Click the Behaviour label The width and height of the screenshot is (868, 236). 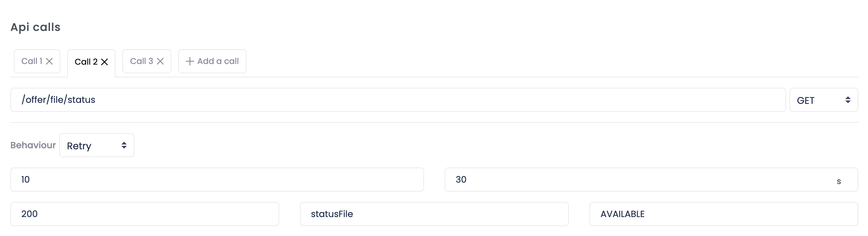(x=33, y=145)
